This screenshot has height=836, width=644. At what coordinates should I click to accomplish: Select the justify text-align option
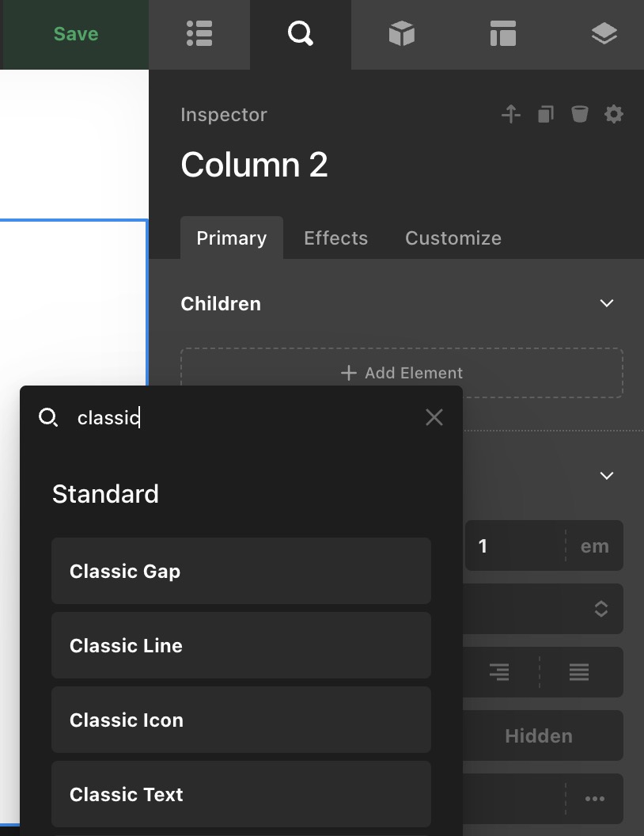tap(579, 673)
